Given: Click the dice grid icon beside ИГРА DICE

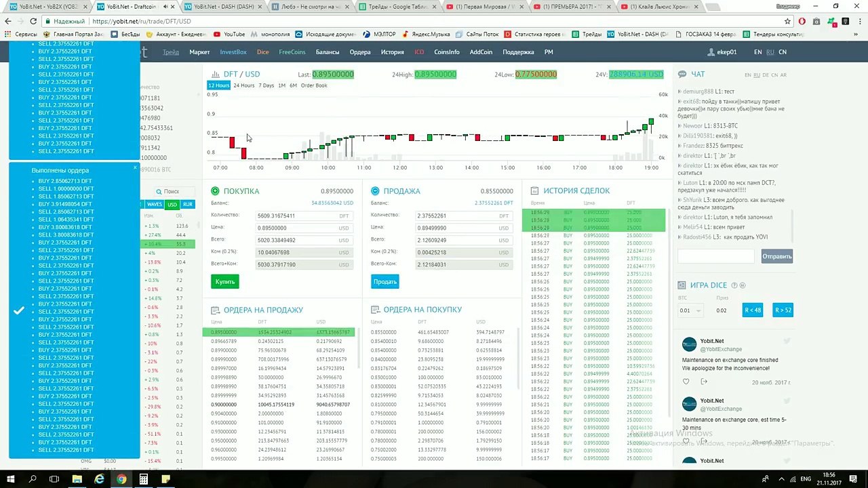Looking at the screenshot, I should pos(683,285).
